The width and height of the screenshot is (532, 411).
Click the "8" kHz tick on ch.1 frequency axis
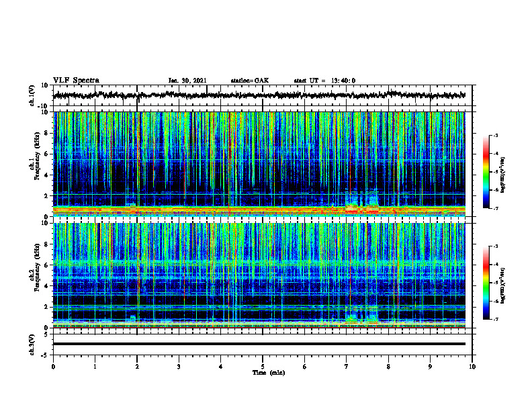tap(46, 133)
